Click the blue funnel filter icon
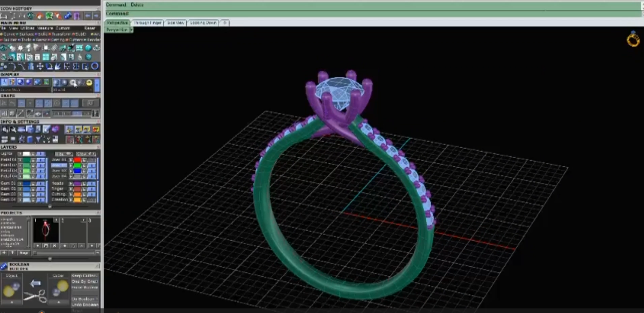This screenshot has height=313, width=644. point(38,140)
